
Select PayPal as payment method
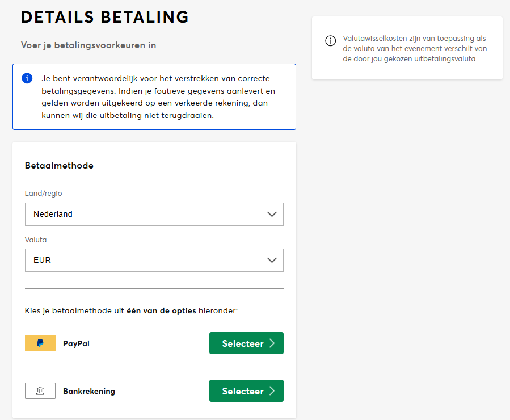[246, 343]
